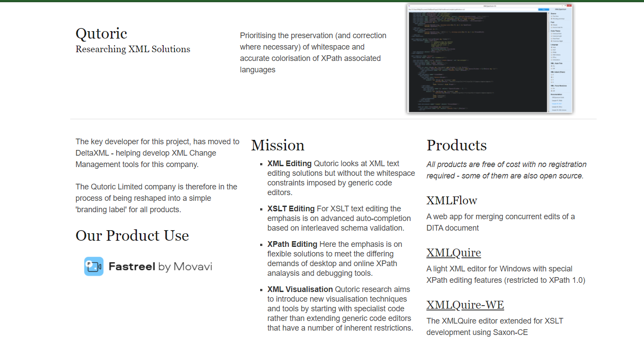Click the 'Qutoric Limited company' paragraph
Screen dimensions: 644x349
[x=156, y=198]
